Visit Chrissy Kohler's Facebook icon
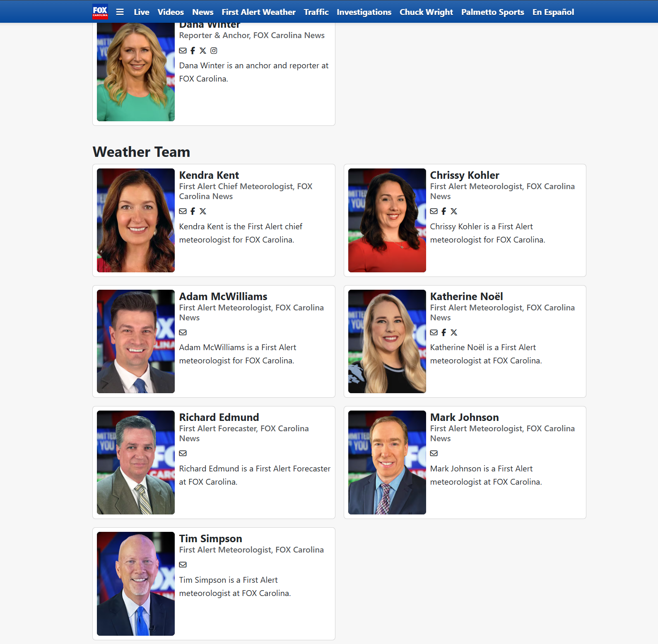Viewport: 658px width, 644px height. click(444, 211)
